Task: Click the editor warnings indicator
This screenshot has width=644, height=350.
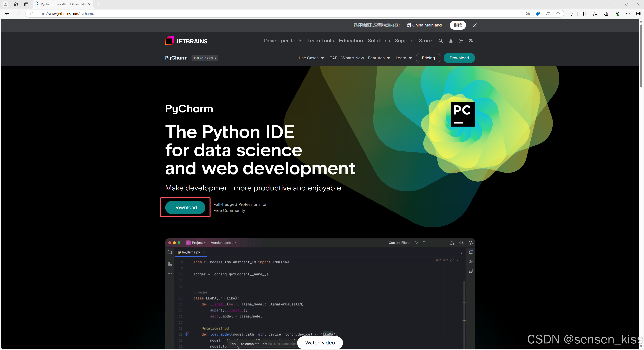Action: coord(445,260)
